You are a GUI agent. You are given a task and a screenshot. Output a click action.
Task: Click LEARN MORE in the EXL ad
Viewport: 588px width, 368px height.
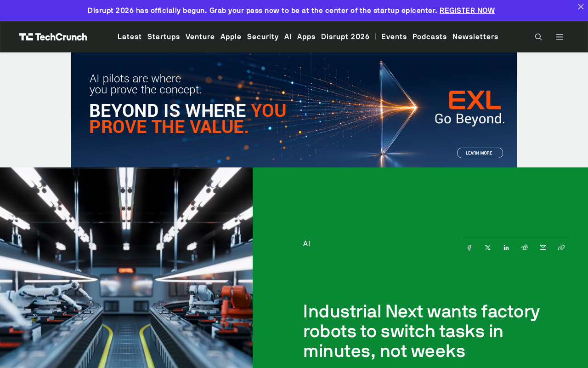tap(480, 153)
